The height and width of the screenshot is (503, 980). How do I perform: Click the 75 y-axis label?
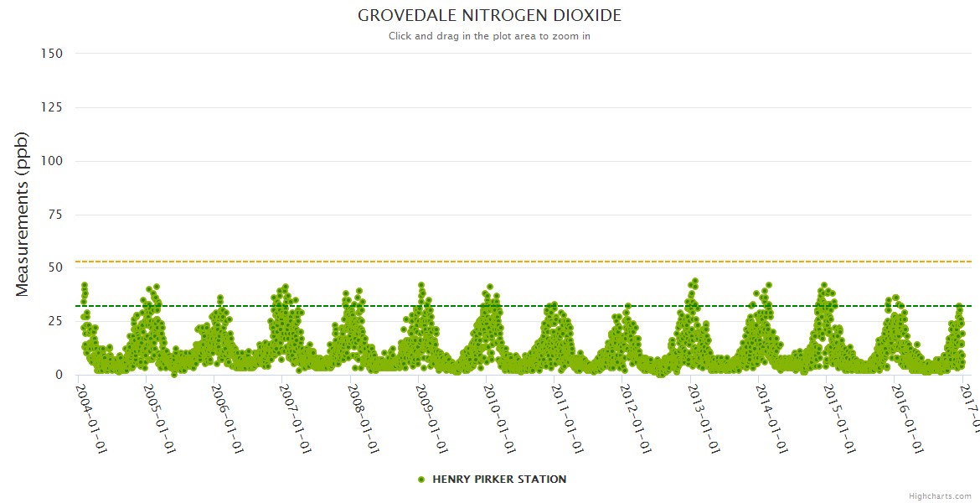pyautogui.click(x=55, y=215)
